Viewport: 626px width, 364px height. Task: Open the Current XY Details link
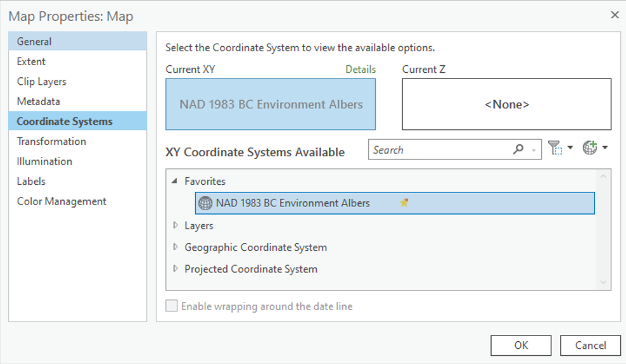point(361,70)
